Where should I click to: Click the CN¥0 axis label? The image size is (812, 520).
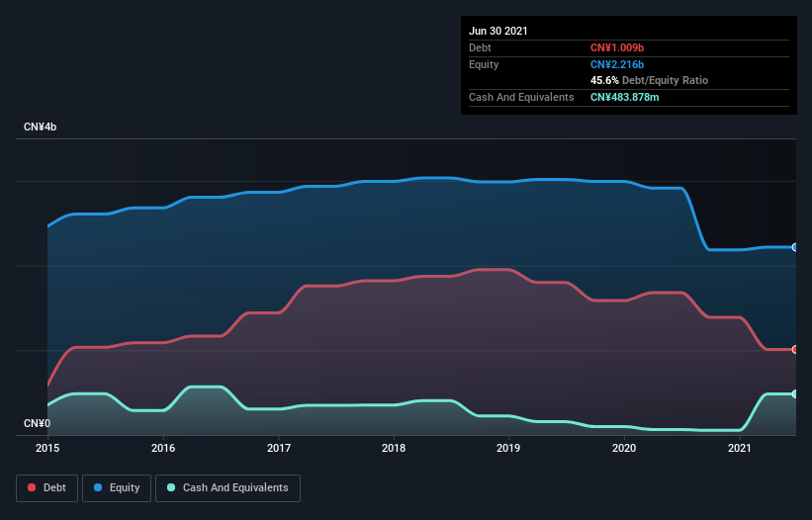[x=38, y=423]
